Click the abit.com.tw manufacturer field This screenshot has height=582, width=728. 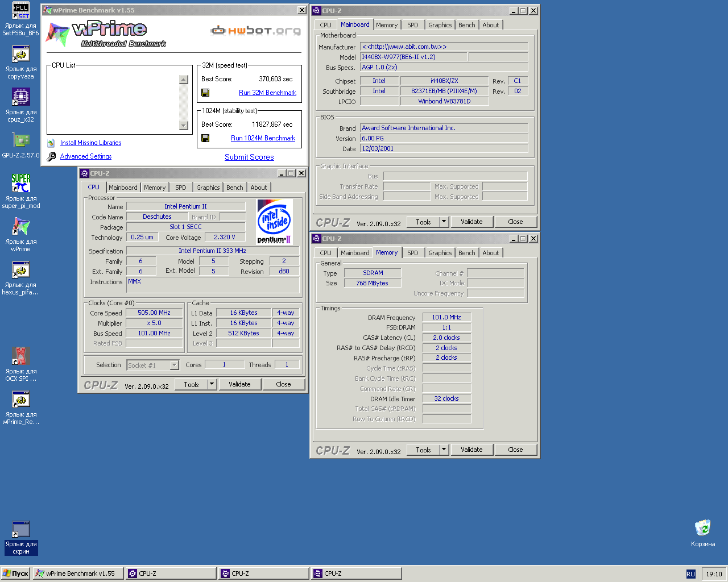tap(444, 47)
